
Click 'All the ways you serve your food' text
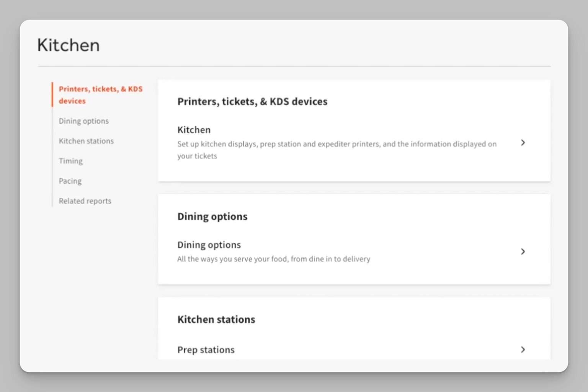273,259
